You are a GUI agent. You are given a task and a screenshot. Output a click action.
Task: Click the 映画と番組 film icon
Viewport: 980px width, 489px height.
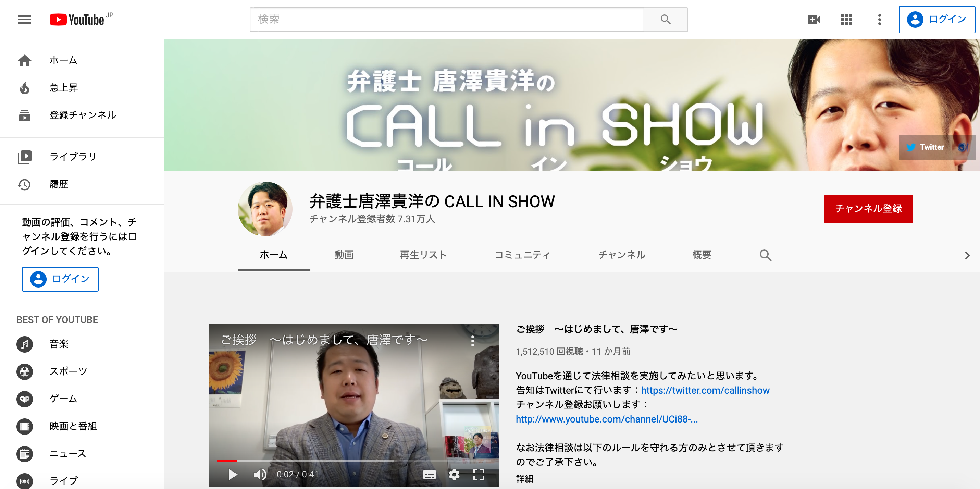(x=25, y=427)
